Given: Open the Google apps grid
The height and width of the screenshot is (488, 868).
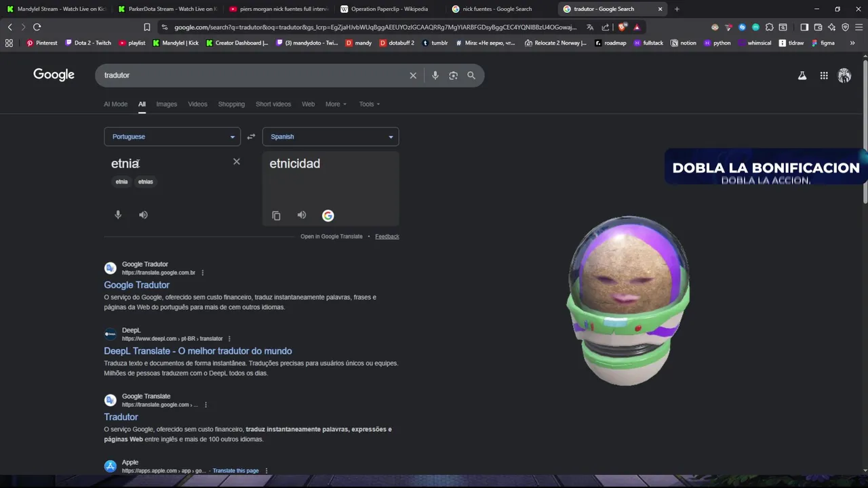Looking at the screenshot, I should tap(824, 76).
